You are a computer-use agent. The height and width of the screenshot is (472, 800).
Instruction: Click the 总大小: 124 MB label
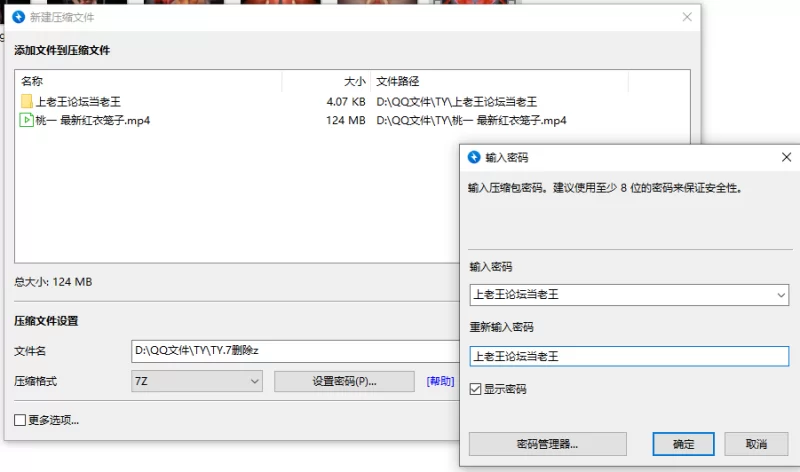(x=53, y=282)
